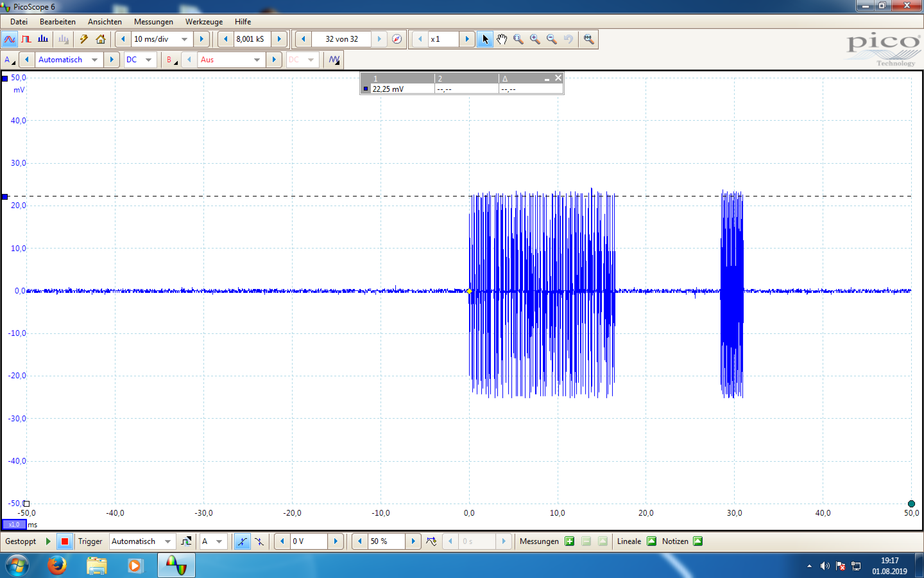Viewport: 924px width, 578px height.
Task: Open the Hilfe menu
Action: (x=243, y=22)
